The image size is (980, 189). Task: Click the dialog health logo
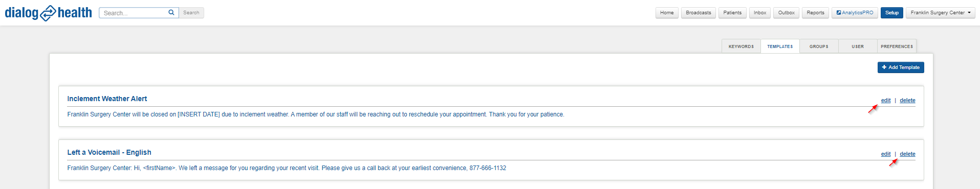49,13
